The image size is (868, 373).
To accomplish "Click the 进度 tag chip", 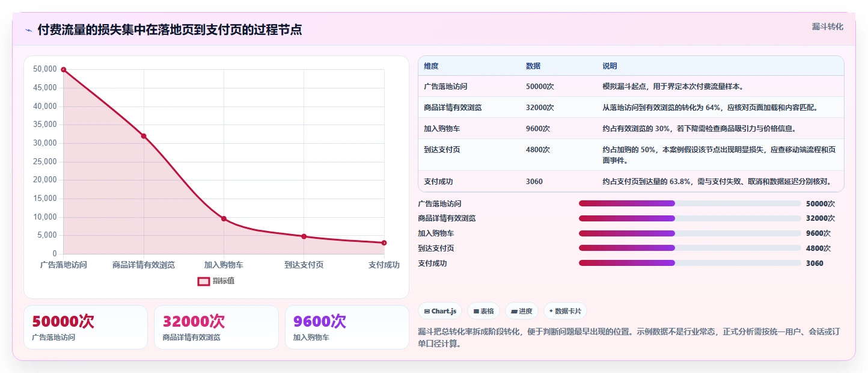I will click(522, 311).
